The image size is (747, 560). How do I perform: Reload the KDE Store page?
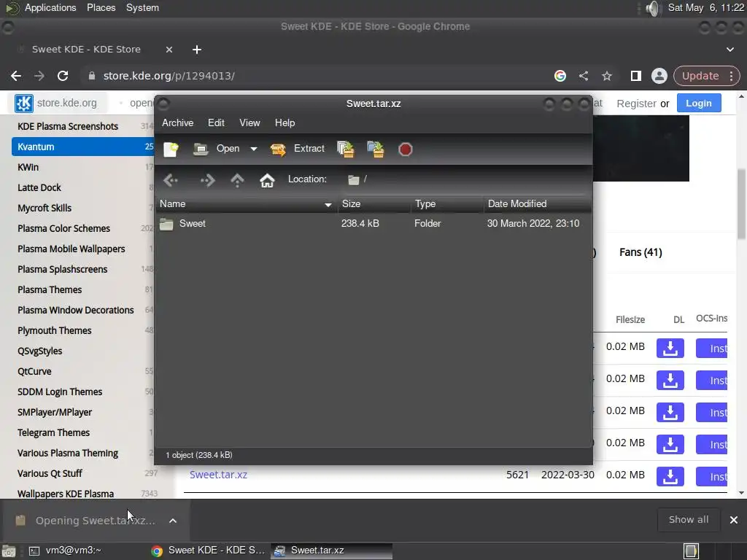tap(63, 76)
